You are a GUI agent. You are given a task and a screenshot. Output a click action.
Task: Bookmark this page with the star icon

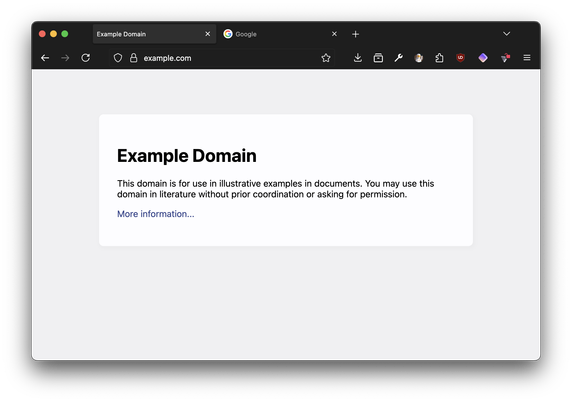click(x=326, y=58)
